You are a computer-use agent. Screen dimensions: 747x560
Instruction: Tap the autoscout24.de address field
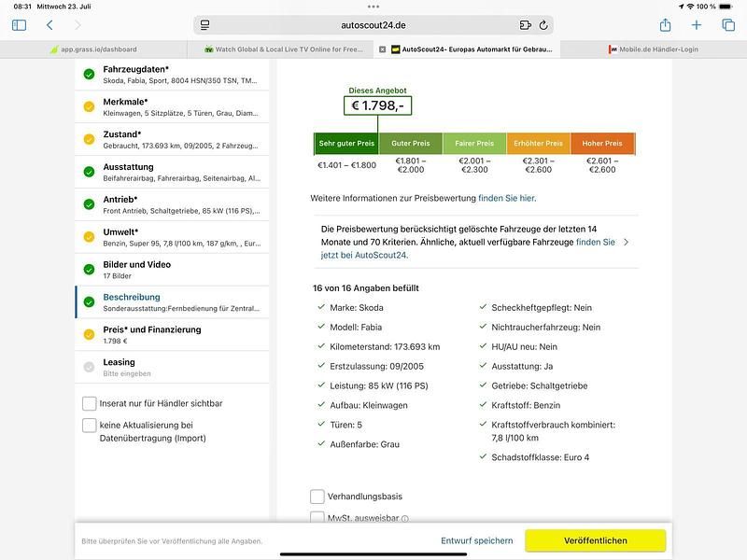pyautogui.click(x=373, y=25)
